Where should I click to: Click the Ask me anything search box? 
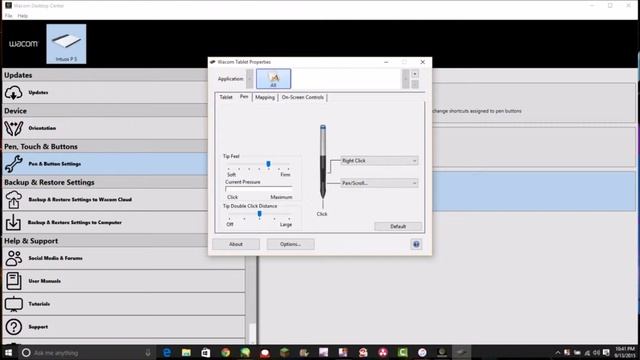[87, 353]
